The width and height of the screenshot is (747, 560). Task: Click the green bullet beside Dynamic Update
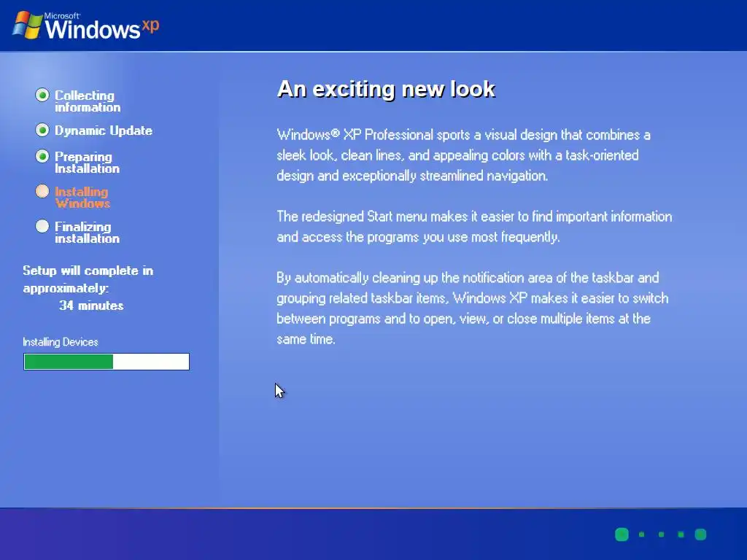tap(42, 130)
